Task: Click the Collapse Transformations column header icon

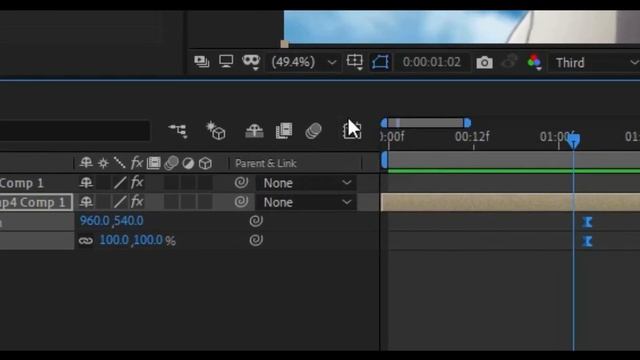Action: 103,163
